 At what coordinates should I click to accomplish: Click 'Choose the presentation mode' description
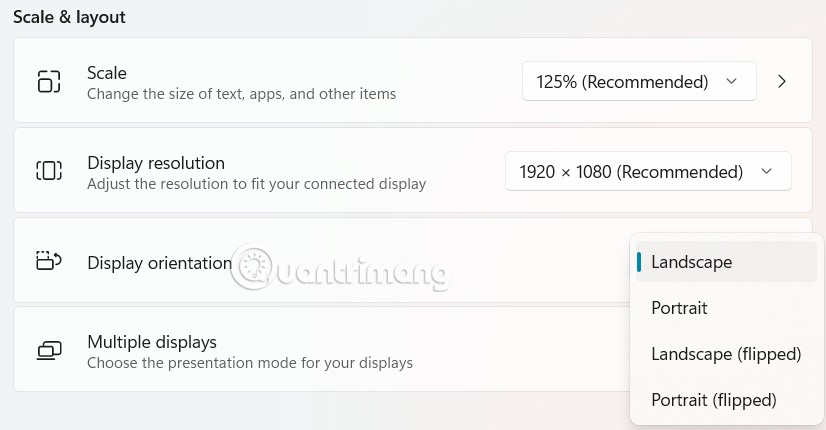[250, 363]
